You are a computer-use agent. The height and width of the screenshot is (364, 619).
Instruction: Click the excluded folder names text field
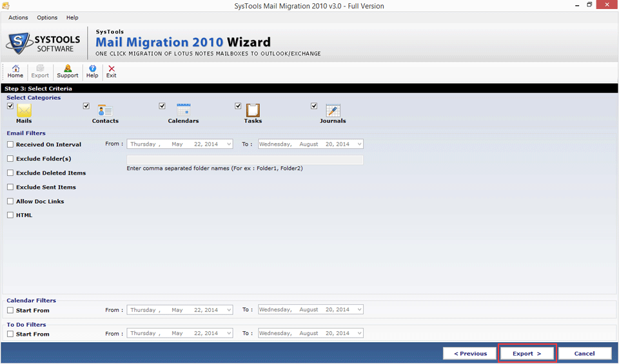[x=245, y=160]
